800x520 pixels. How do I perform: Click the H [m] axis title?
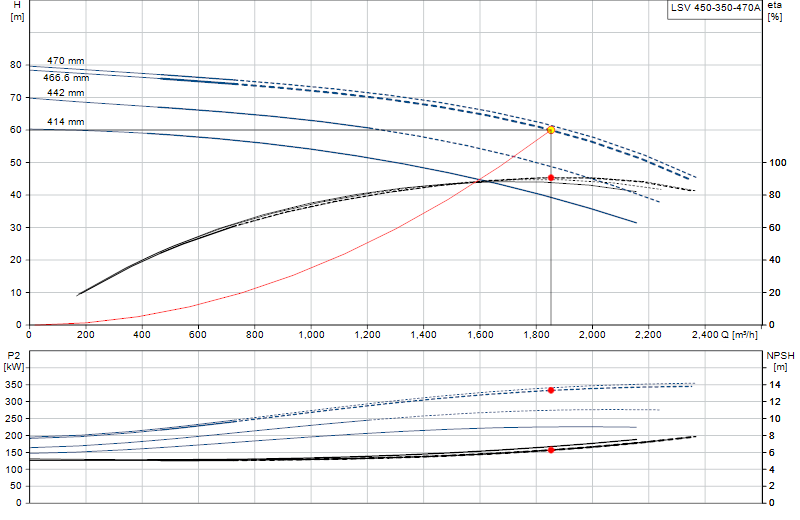pyautogui.click(x=17, y=11)
